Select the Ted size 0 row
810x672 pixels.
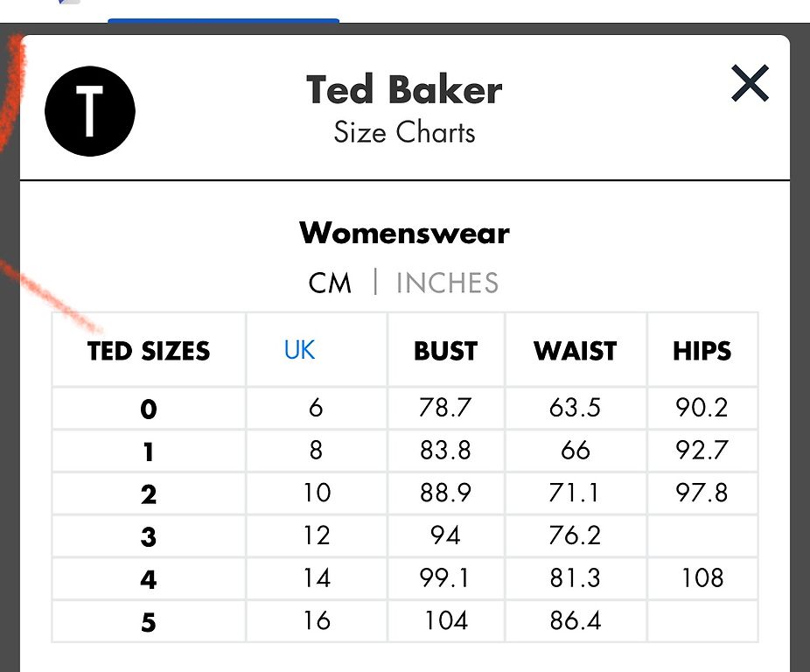[405, 408]
